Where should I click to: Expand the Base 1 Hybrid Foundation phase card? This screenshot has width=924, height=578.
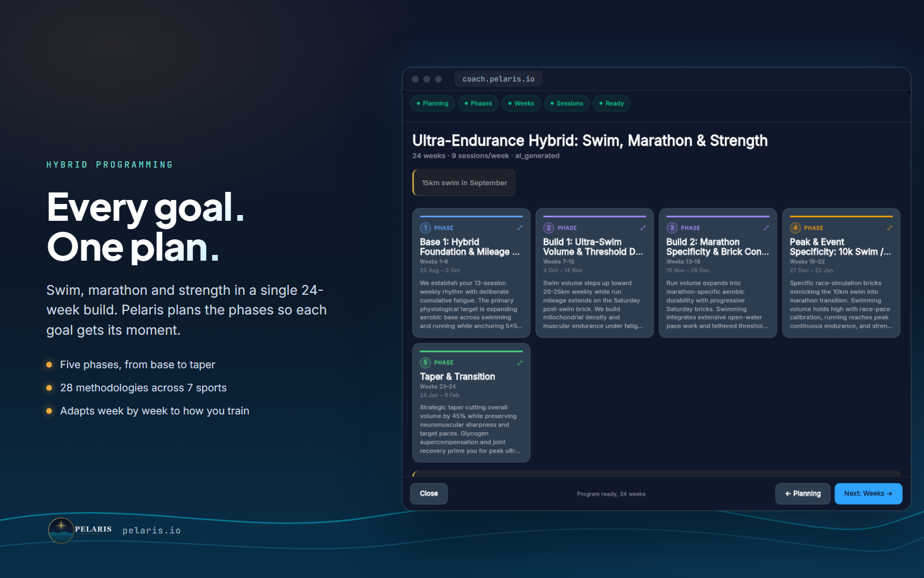click(520, 228)
